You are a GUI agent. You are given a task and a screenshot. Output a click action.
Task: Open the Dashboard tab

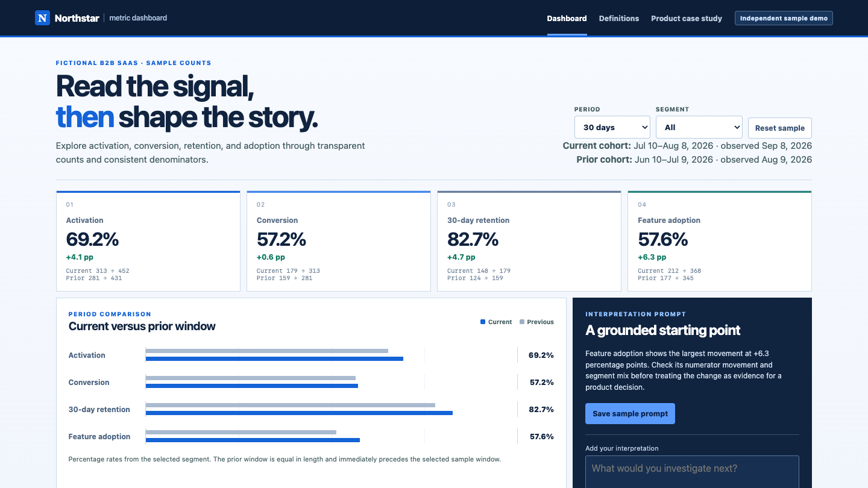(x=567, y=18)
